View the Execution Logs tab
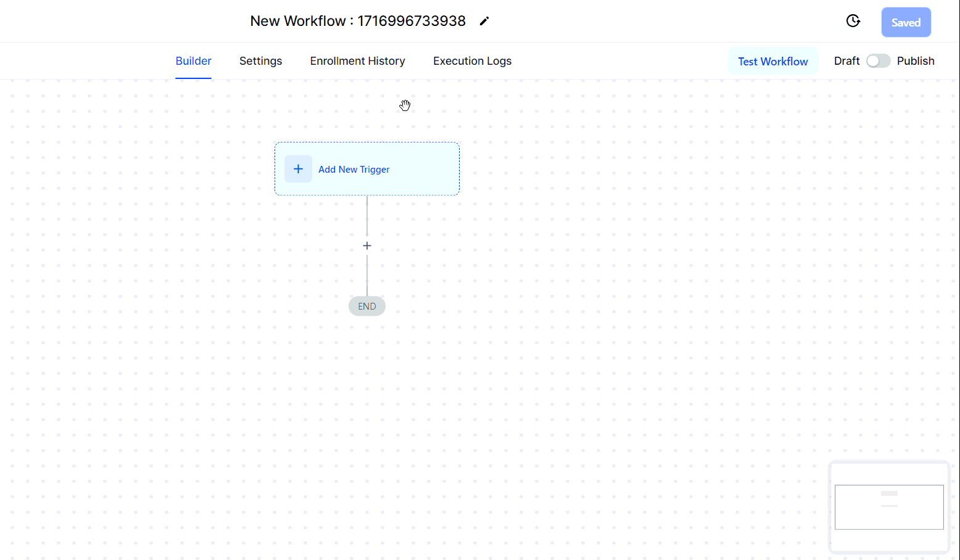 pos(472,61)
